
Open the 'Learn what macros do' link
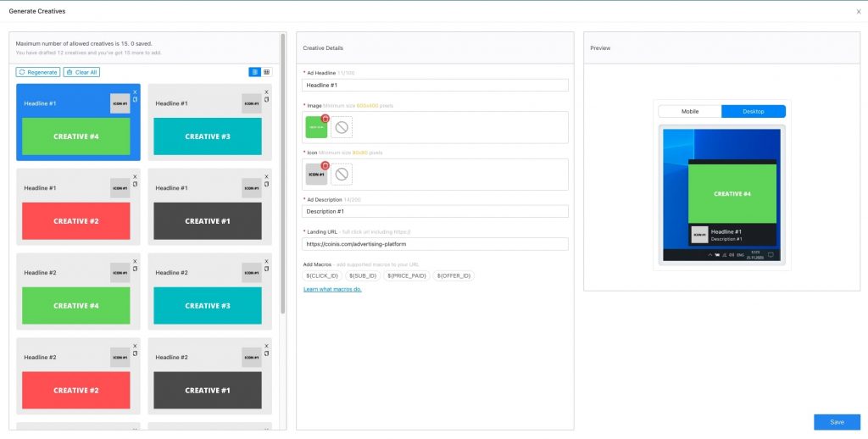332,289
